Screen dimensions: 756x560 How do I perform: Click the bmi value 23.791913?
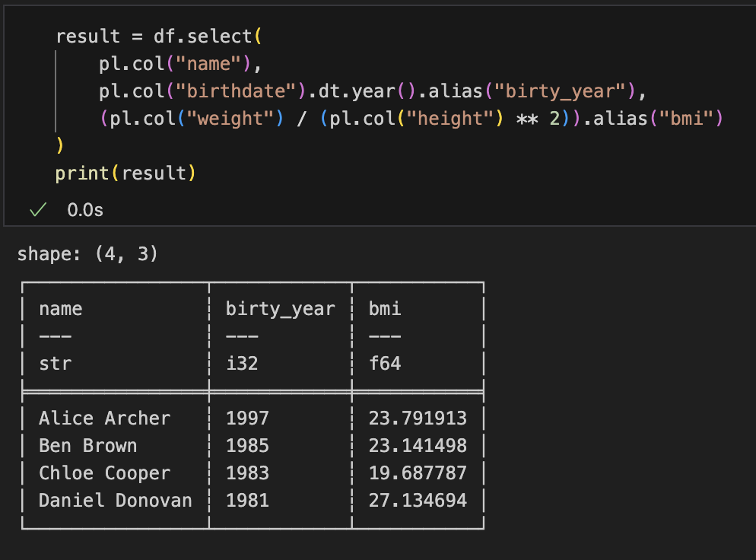tap(418, 418)
